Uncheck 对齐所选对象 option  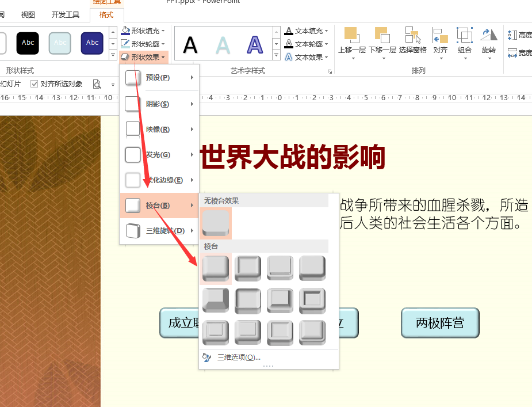35,83
